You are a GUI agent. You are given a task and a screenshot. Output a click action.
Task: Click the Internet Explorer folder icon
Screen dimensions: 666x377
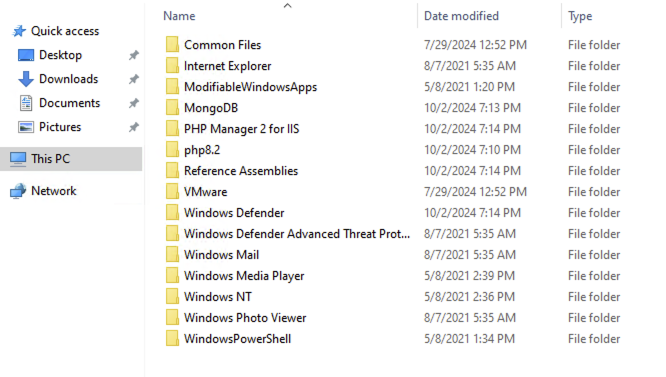(172, 66)
